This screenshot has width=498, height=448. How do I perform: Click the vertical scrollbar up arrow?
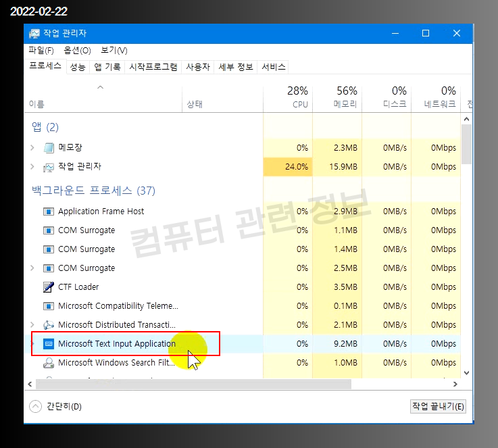tap(466, 120)
